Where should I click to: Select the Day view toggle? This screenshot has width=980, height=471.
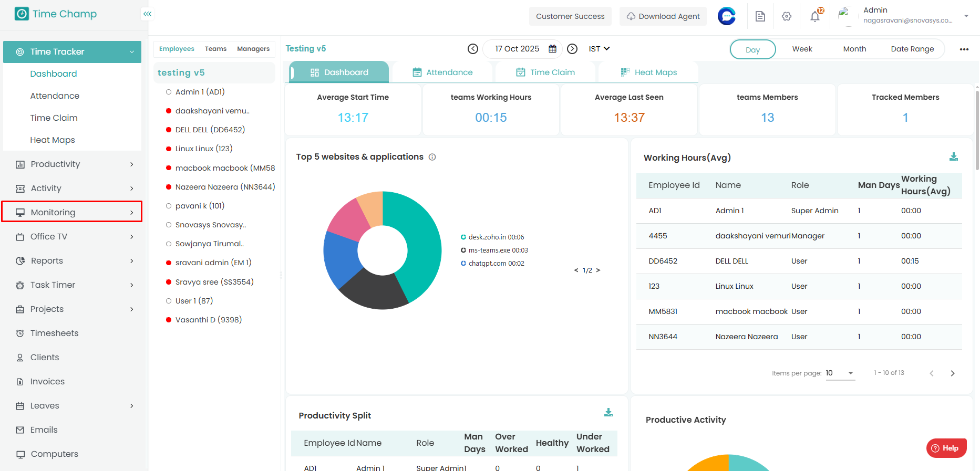point(752,49)
